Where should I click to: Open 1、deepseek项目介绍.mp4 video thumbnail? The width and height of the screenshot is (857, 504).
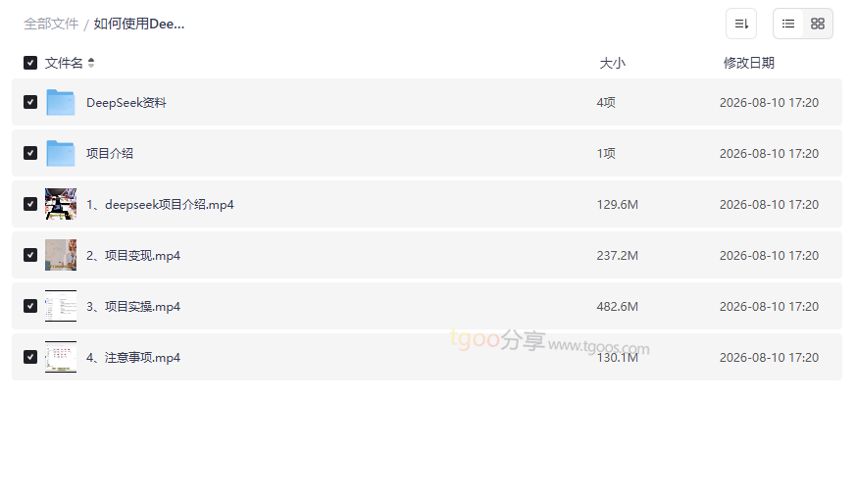pos(61,204)
